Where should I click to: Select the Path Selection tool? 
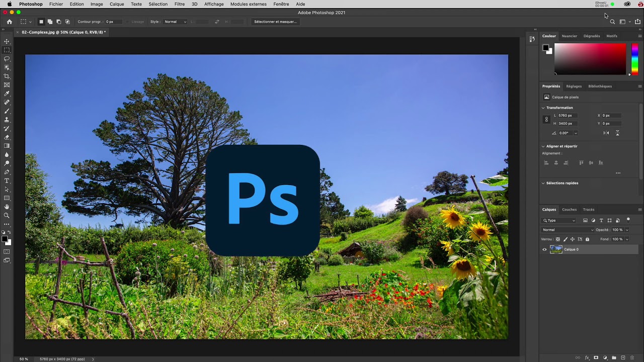tap(7, 190)
